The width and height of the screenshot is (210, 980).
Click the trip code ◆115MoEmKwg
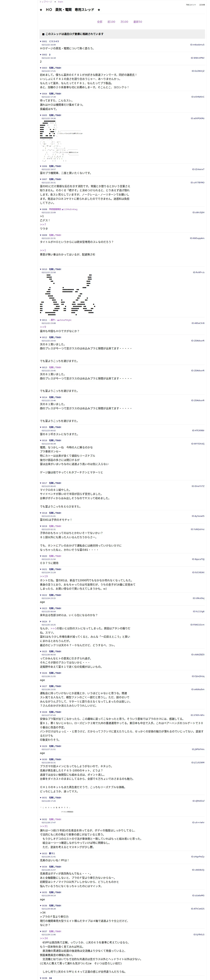[x=69, y=209]
